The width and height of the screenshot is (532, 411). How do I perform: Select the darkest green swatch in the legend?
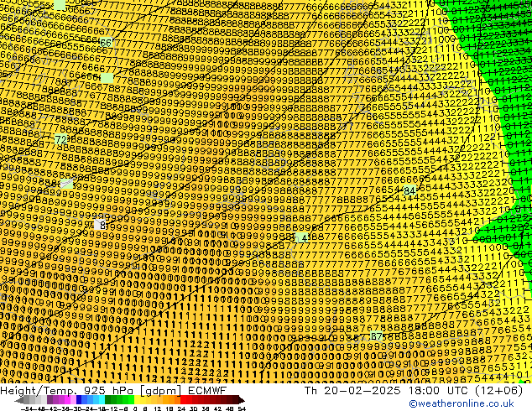click(108, 400)
